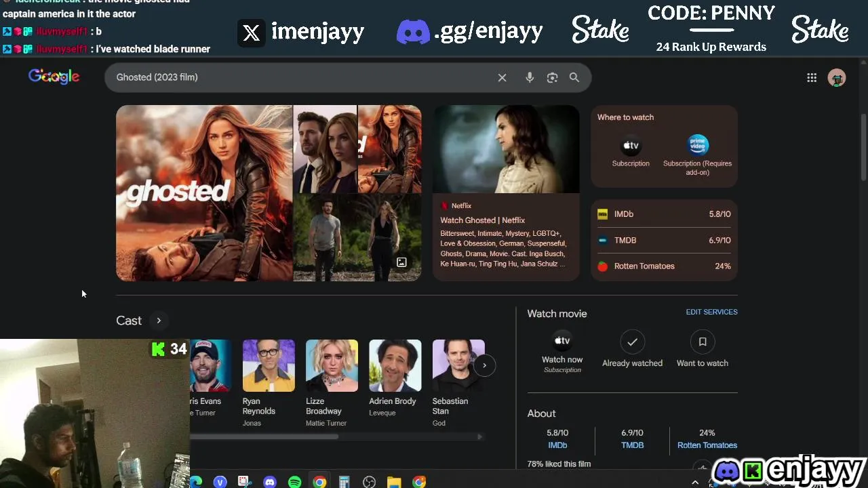Open TMDB link in About section
Viewport: 868px width, 488px height.
[632, 445]
